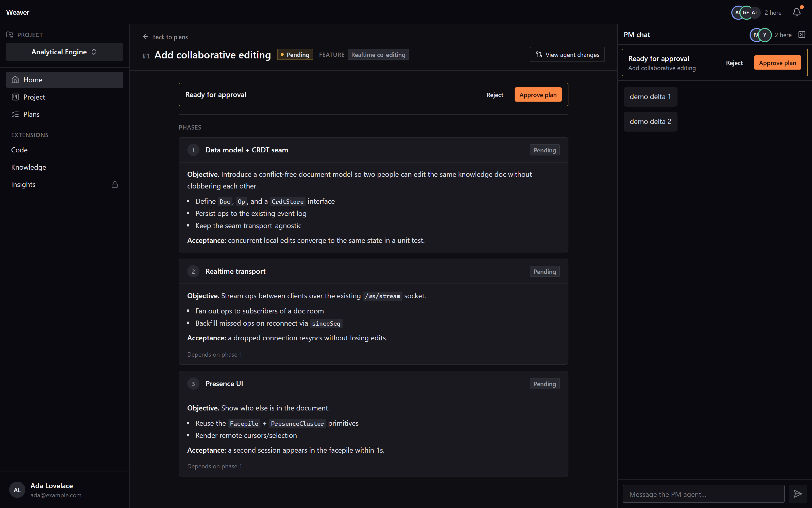Click the Insights lock icon
Image resolution: width=812 pixels, height=508 pixels.
(115, 184)
